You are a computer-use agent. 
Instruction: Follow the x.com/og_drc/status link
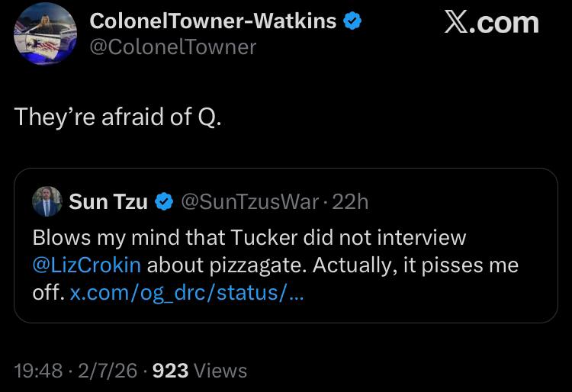[186, 293]
